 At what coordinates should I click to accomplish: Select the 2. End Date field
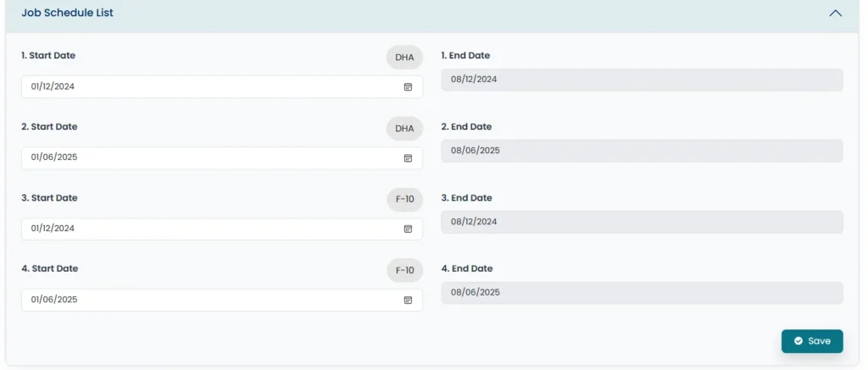[642, 151]
